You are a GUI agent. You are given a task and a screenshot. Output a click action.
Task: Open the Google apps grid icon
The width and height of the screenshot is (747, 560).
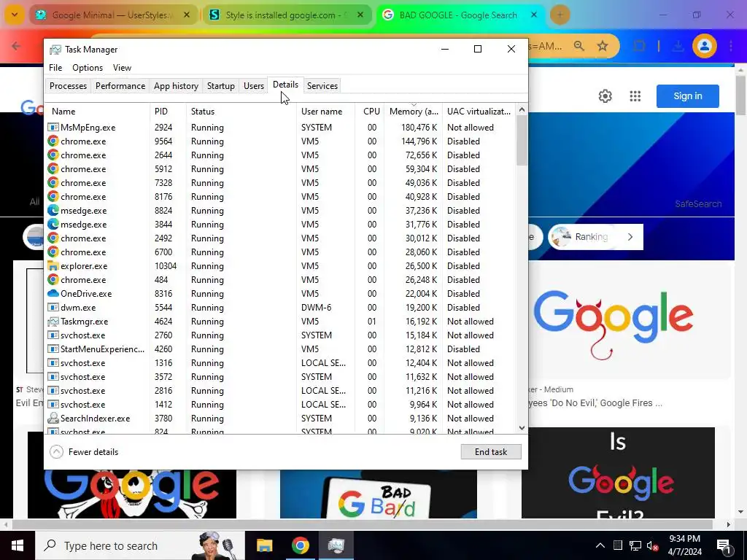click(x=635, y=96)
